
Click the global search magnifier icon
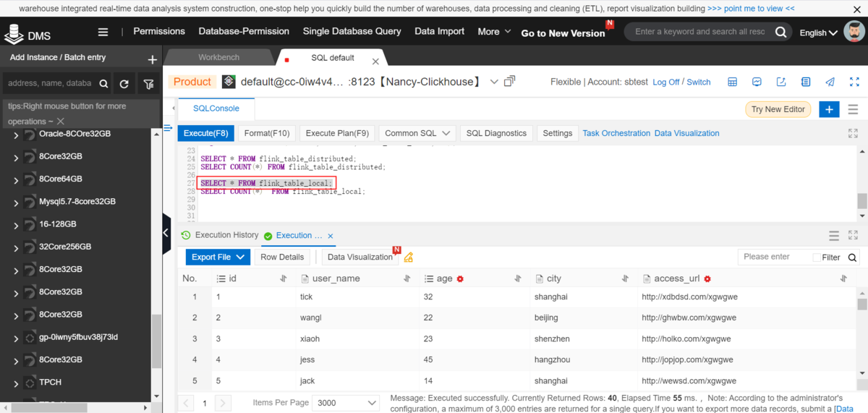point(780,32)
